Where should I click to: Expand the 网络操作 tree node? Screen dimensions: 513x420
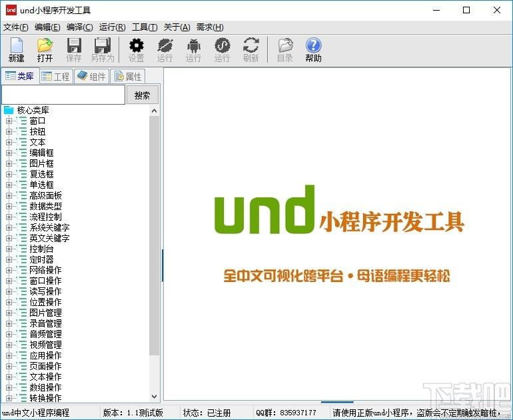coord(9,271)
